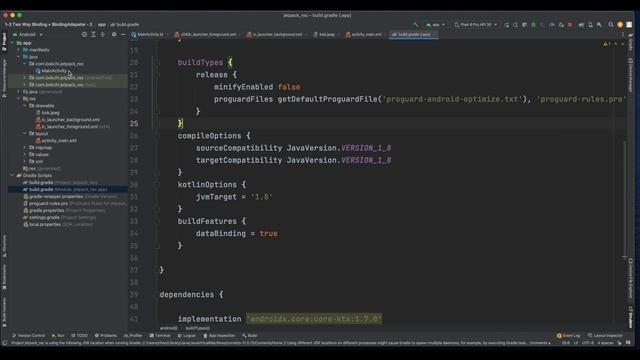640x360 pixels.
Task: Open the Version Control tool window
Action: 28,336
